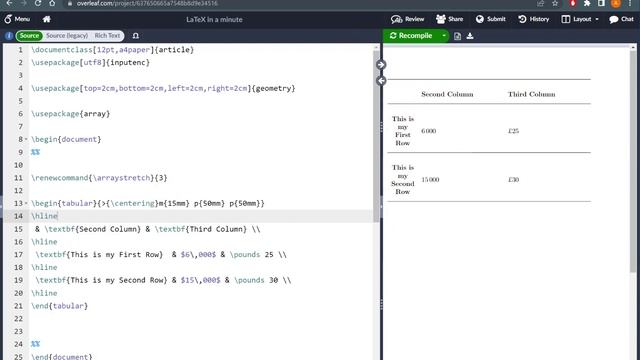Image resolution: width=640 pixels, height=360 pixels.
Task: Click the \end{tabular} line
Action: (x=60, y=306)
